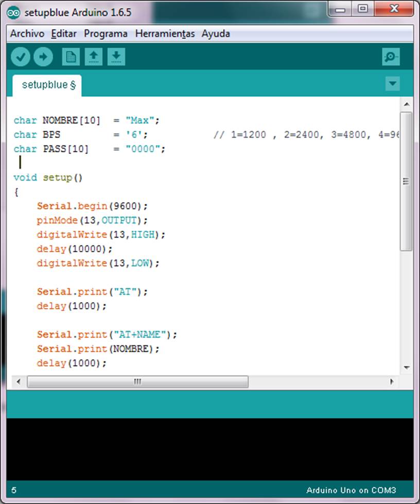The image size is (420, 504).
Task: Click the Serial.print(NOMBRE) line
Action: tap(98, 349)
